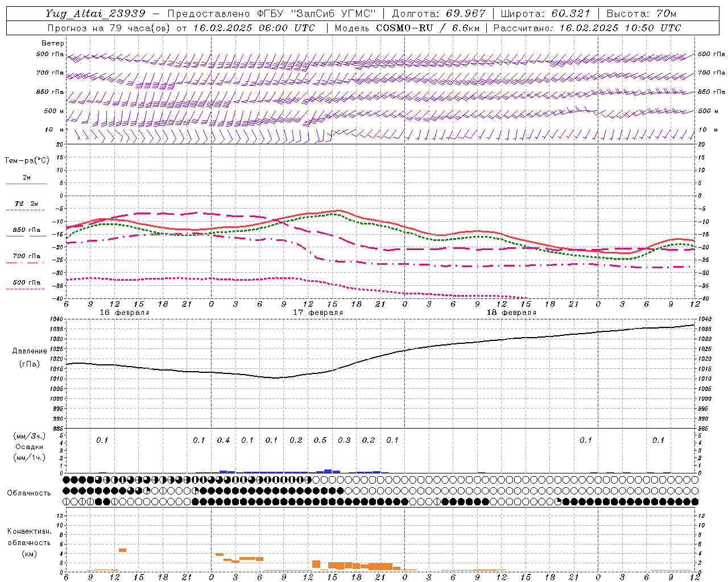Click the Широта: 60.321 value
Viewport: 728px width, 582px height.
(545, 14)
